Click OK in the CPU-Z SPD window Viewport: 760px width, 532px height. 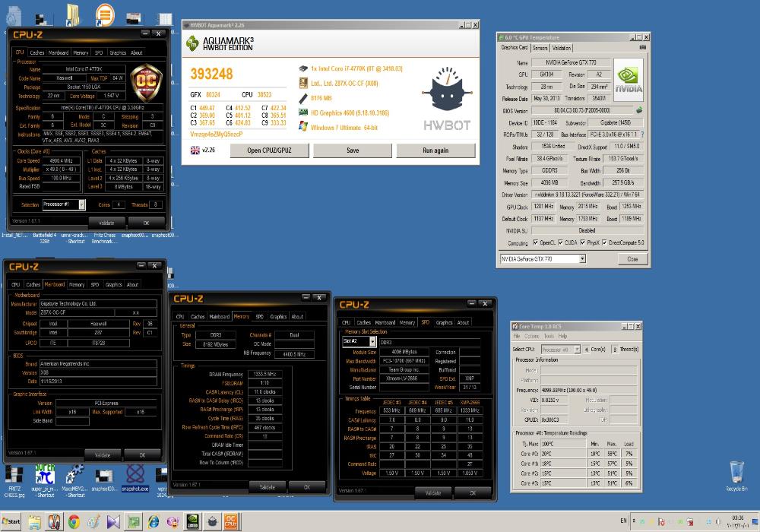[473, 492]
